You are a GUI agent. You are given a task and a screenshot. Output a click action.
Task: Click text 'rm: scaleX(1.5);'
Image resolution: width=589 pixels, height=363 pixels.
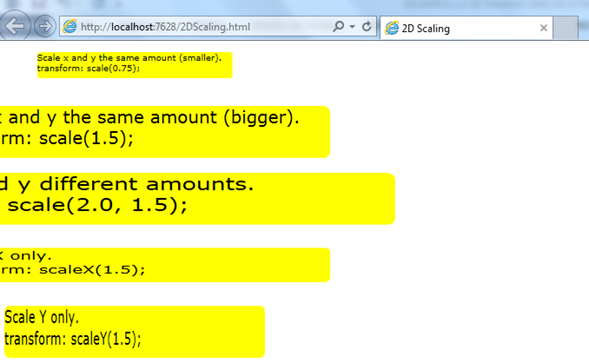click(72, 269)
